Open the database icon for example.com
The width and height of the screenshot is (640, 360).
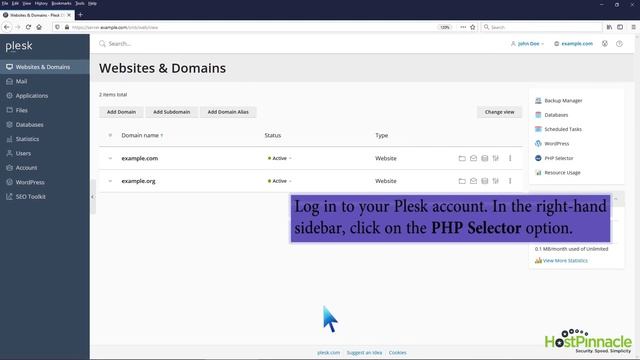(x=484, y=158)
